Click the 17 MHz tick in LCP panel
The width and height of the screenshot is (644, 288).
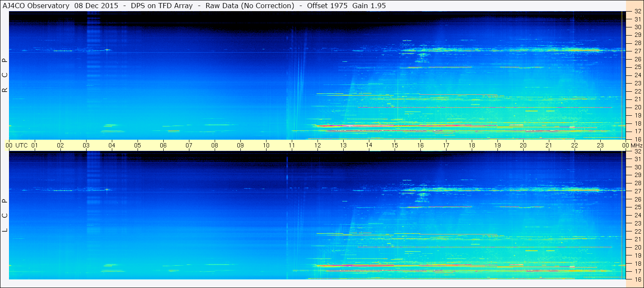point(638,271)
